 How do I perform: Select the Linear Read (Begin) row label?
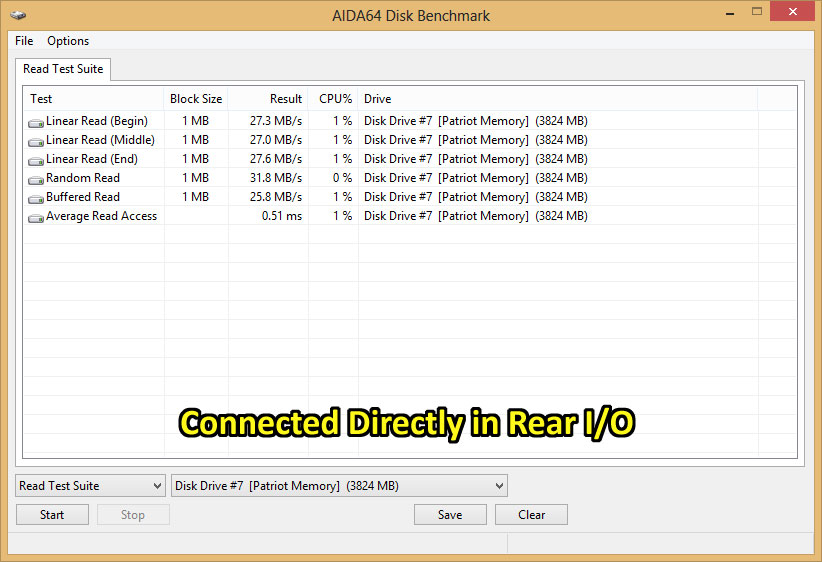pyautogui.click(x=97, y=121)
